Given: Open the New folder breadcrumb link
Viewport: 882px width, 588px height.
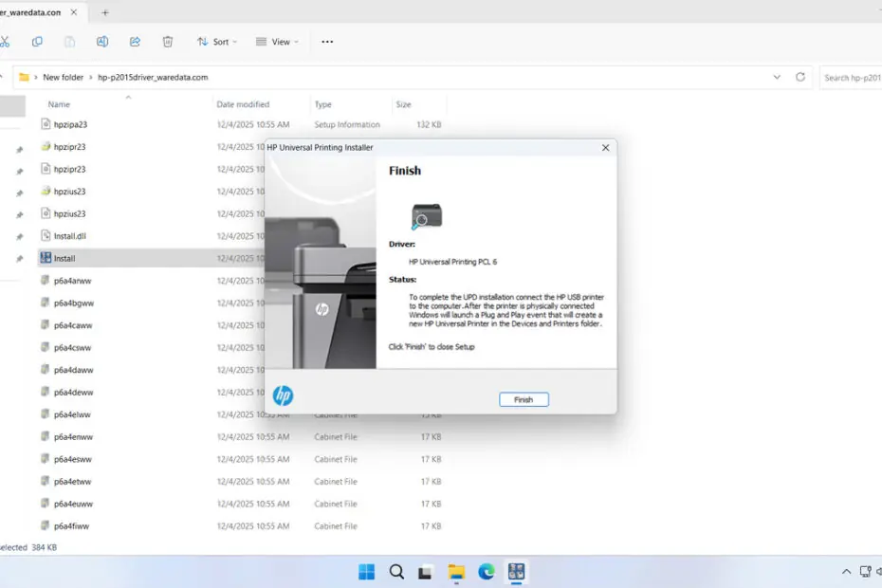Looking at the screenshot, I should tap(63, 77).
